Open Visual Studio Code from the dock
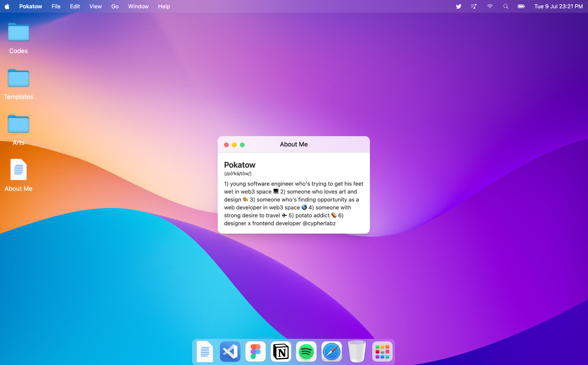 pyautogui.click(x=230, y=352)
